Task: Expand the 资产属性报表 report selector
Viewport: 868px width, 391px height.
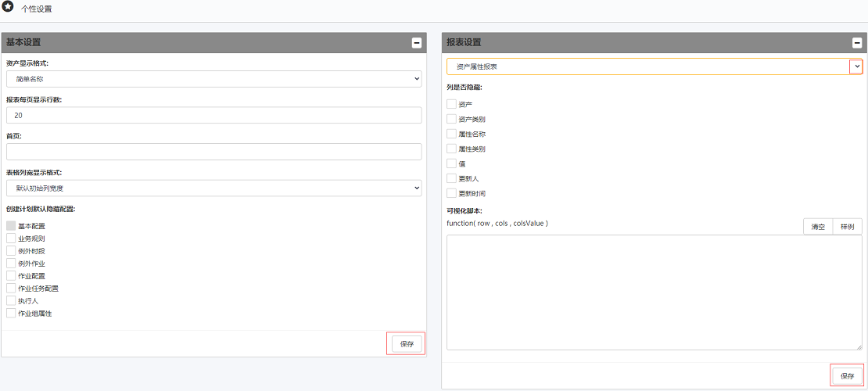Action: tap(856, 67)
